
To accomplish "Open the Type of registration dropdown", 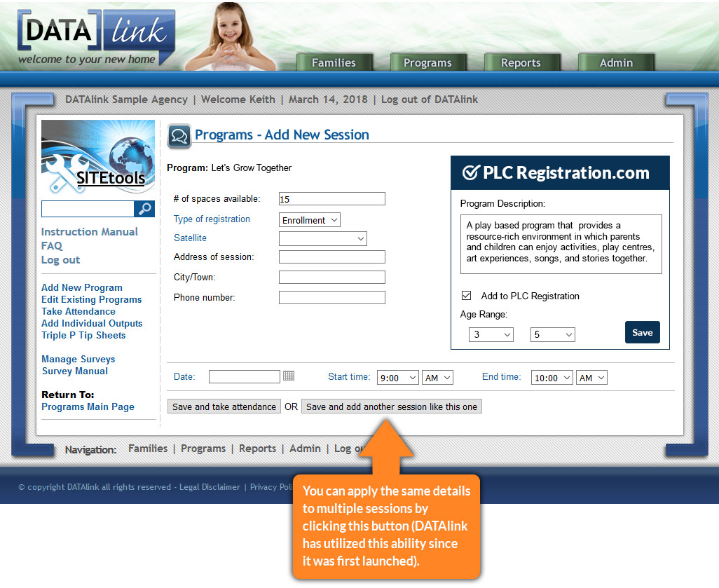I will pyautogui.click(x=309, y=220).
